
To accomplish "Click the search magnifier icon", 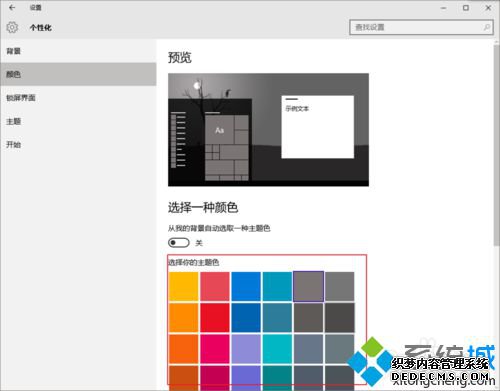I will [487, 27].
